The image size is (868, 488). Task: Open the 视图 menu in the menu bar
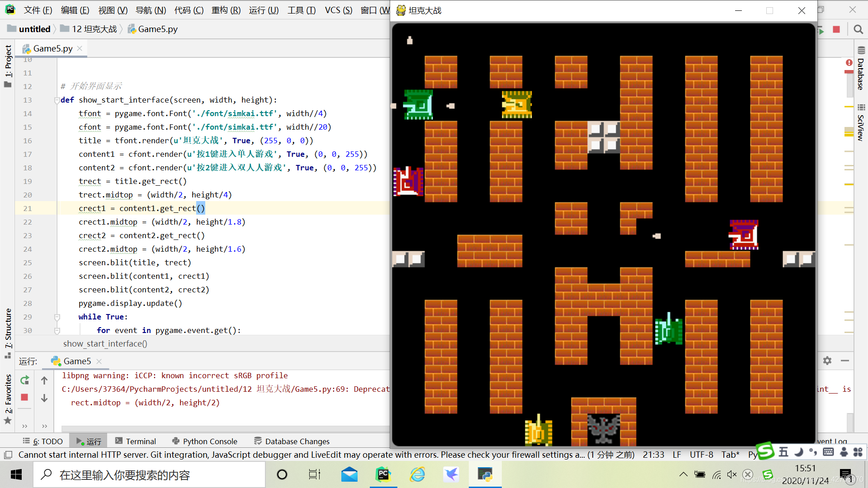[x=112, y=10]
